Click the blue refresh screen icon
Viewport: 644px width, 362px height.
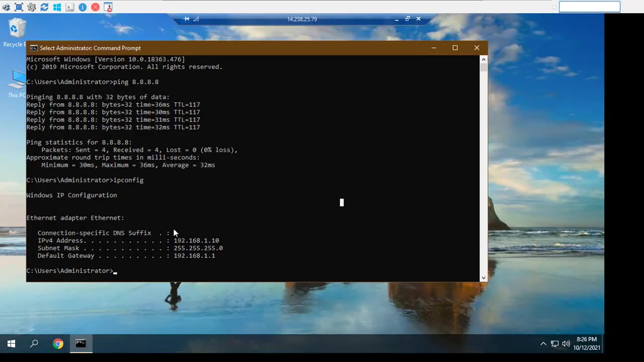point(44,7)
